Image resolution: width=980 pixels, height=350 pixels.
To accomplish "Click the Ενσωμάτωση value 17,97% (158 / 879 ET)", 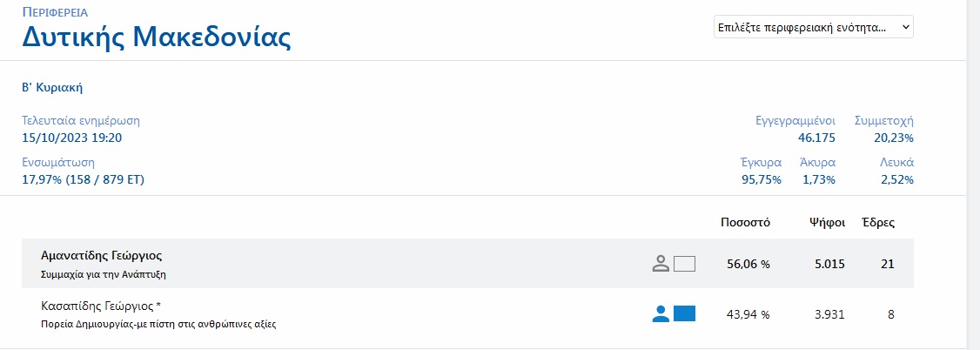I will coord(83,179).
